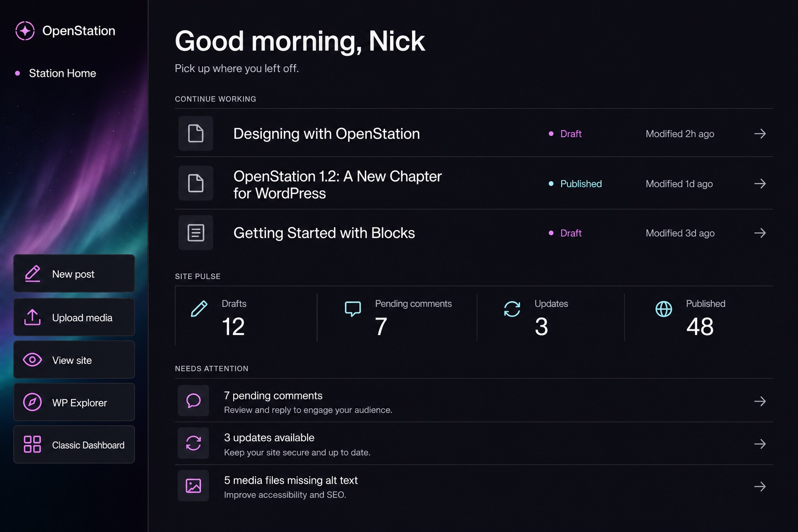798x532 pixels.
Task: Click the page icon for Getting Started with Blocks
Action: 196,233
